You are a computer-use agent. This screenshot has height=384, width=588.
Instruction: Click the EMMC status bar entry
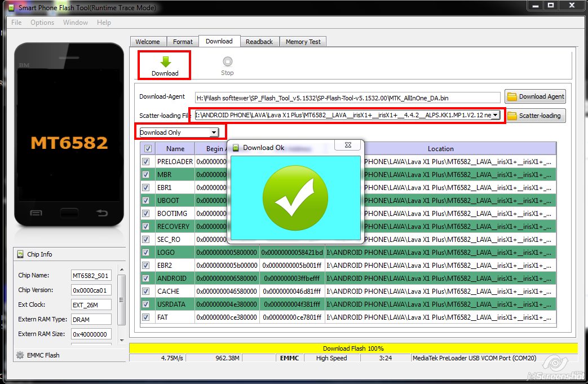tap(290, 358)
